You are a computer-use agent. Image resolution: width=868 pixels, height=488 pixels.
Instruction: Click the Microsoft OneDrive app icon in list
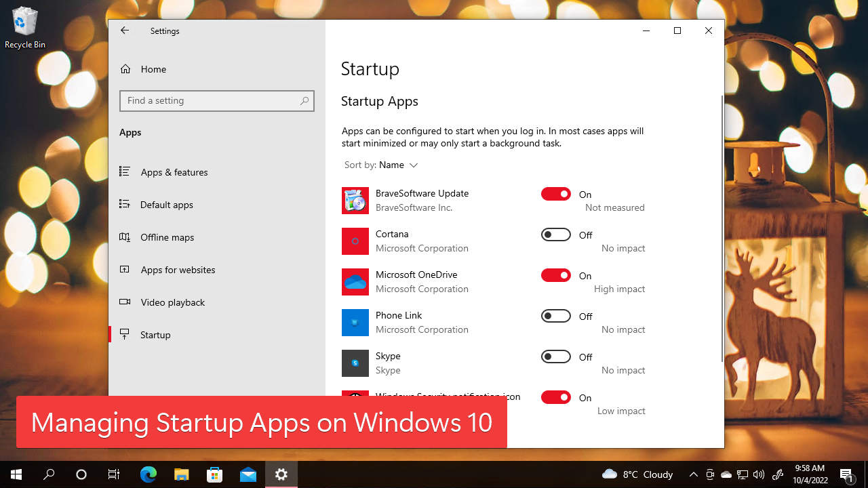point(355,282)
